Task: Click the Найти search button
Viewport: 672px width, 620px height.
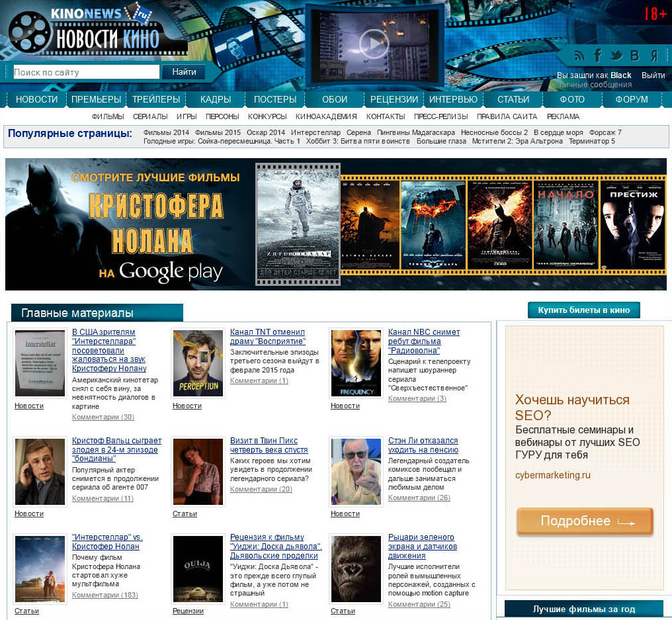Action: [185, 72]
